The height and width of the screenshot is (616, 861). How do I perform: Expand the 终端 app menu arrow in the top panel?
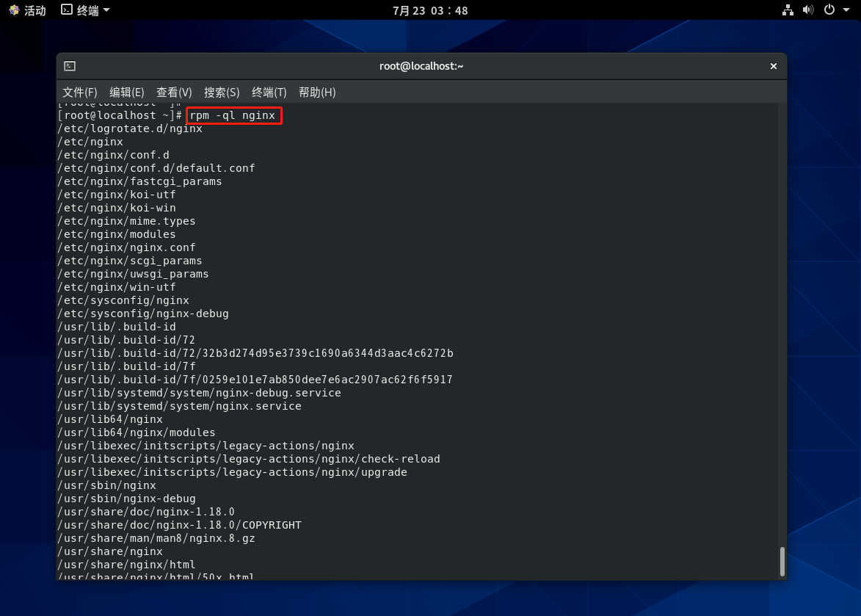pos(106,10)
